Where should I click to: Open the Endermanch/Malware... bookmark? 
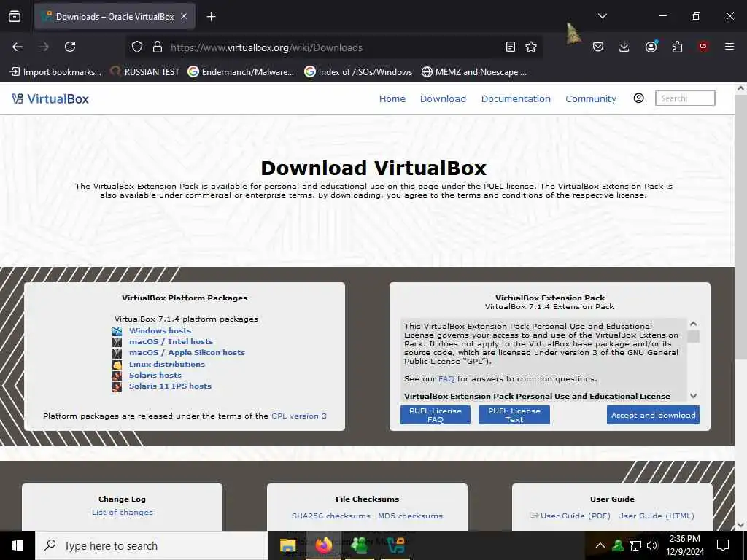(241, 72)
